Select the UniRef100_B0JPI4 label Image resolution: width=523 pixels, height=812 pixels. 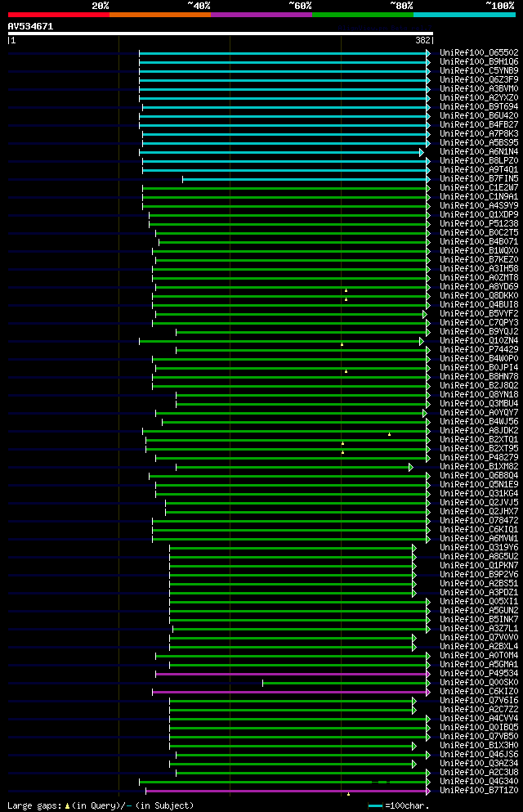(x=479, y=368)
